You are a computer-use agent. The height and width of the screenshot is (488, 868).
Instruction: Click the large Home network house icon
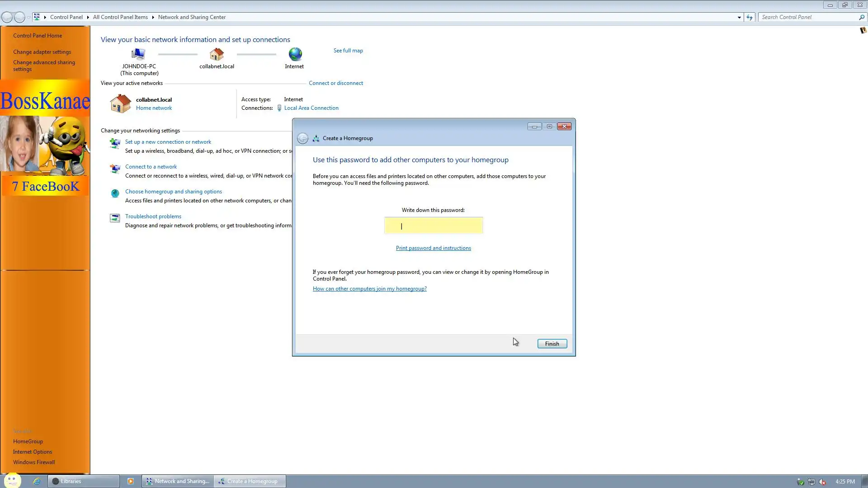120,103
